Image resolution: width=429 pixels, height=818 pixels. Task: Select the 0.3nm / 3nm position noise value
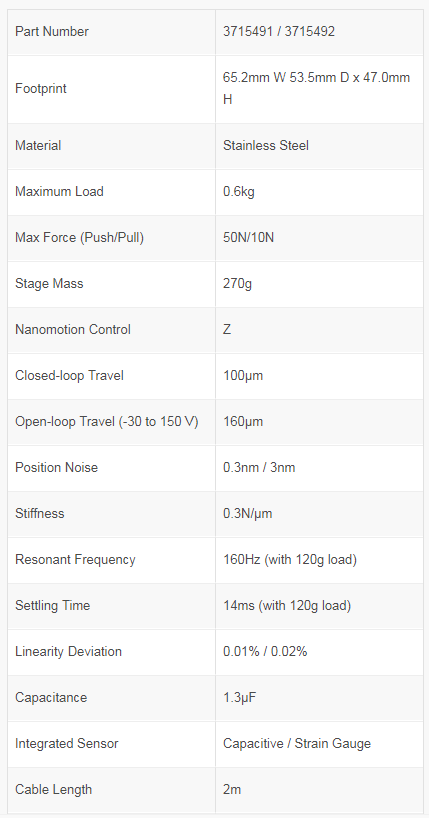pyautogui.click(x=259, y=467)
